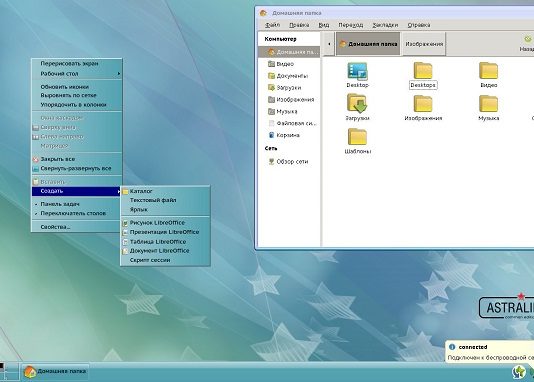
Task: Select the Музыка folder in the file pane
Action: pyautogui.click(x=488, y=108)
